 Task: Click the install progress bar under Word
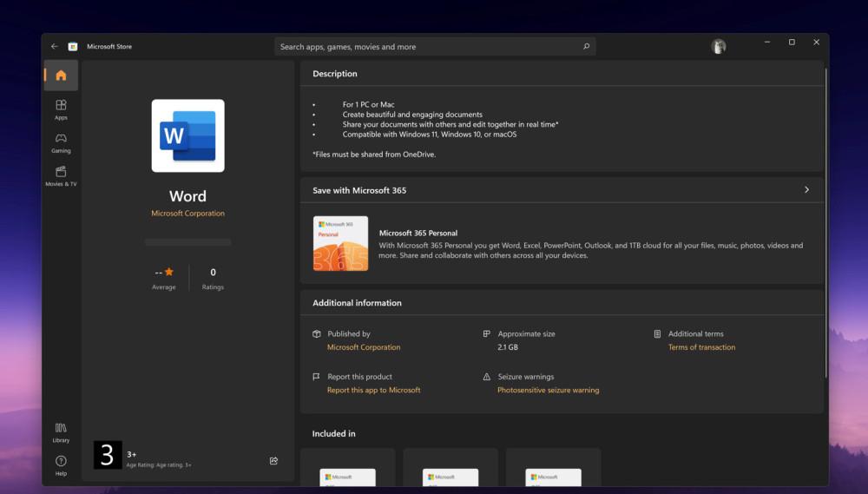tap(188, 242)
